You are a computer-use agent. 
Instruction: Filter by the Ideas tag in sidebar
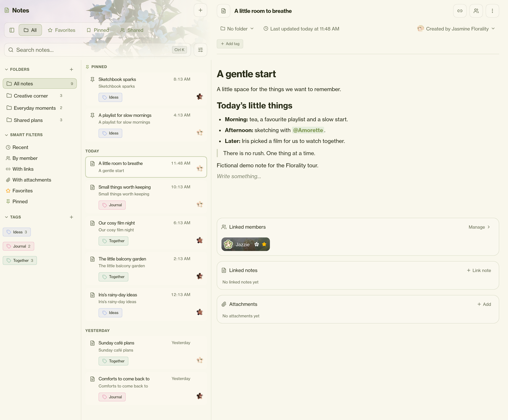17,232
